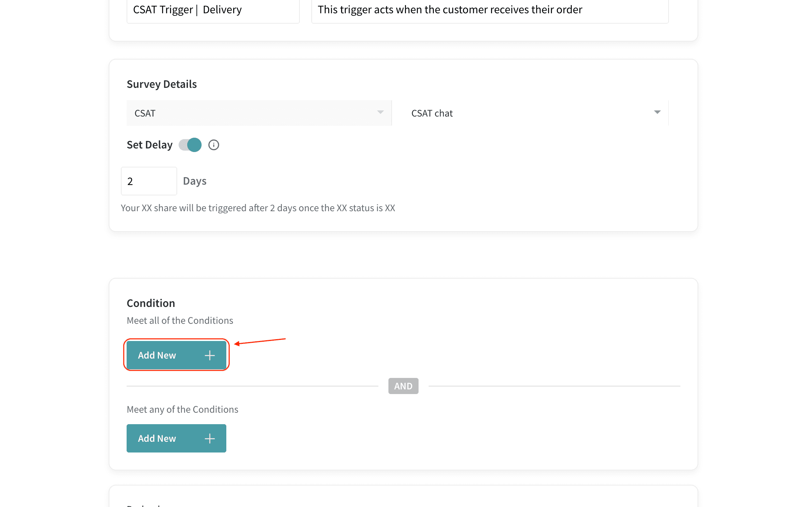Click the Condition section heading
The width and height of the screenshot is (812, 507).
[151, 303]
